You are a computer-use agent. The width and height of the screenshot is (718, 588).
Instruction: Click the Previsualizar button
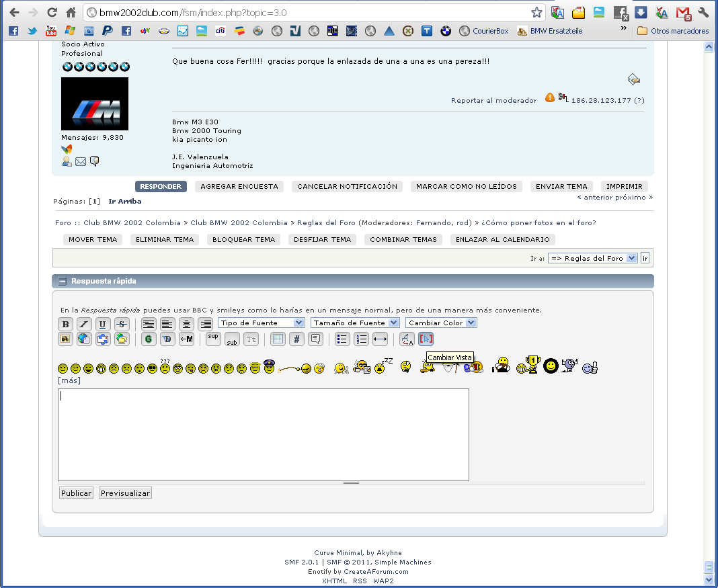[125, 493]
